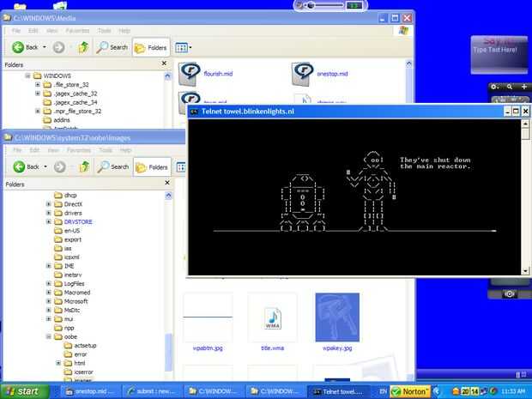
Task: Toggle the Folders pane in the Media window
Action: 151,47
